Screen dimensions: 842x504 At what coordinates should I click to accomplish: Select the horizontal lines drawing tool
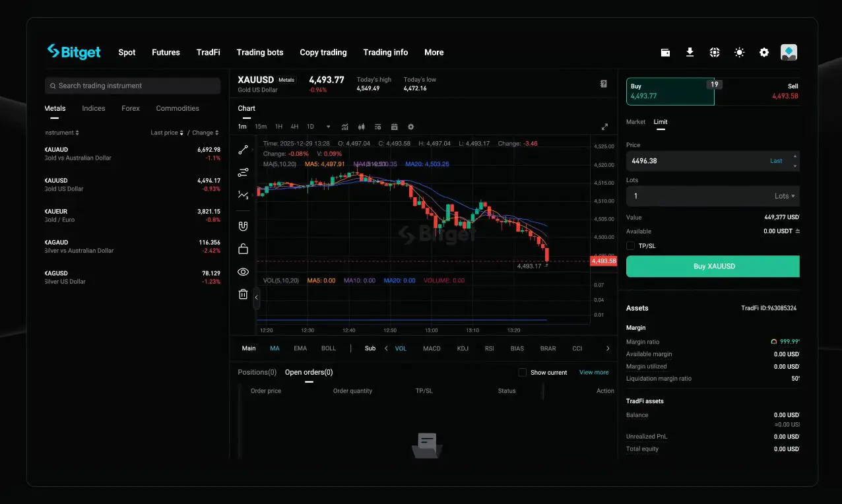[x=243, y=172]
